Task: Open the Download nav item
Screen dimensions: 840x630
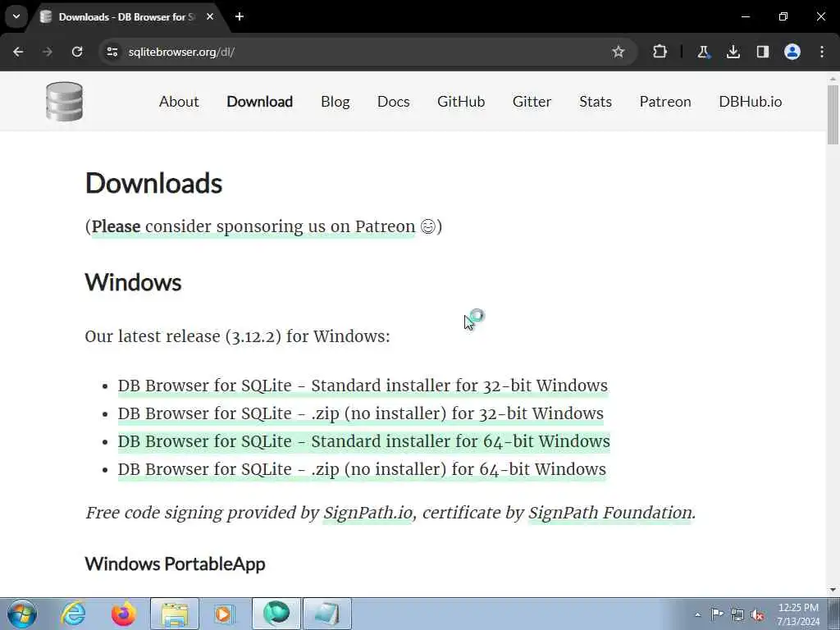Action: tap(260, 101)
